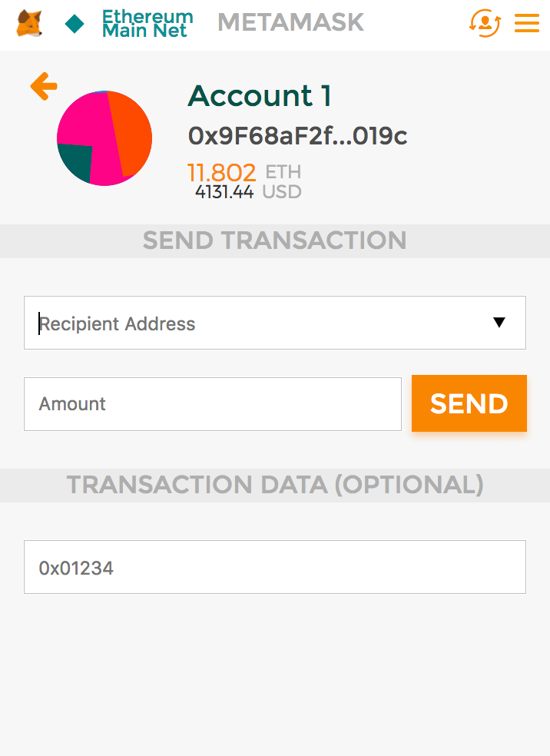Click into the Amount input box
Image resolution: width=550 pixels, height=756 pixels.
[212, 404]
